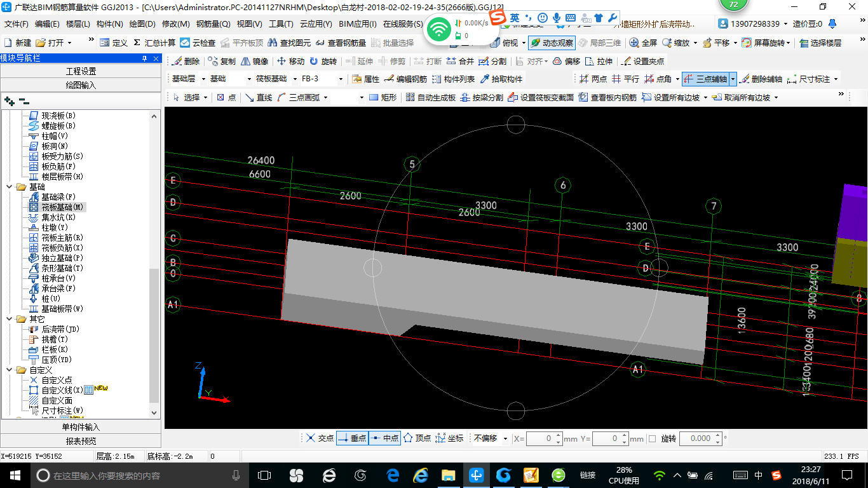Select the 旋转 rotate tool
Screen dimensions: 868x488
pyautogui.click(x=323, y=61)
